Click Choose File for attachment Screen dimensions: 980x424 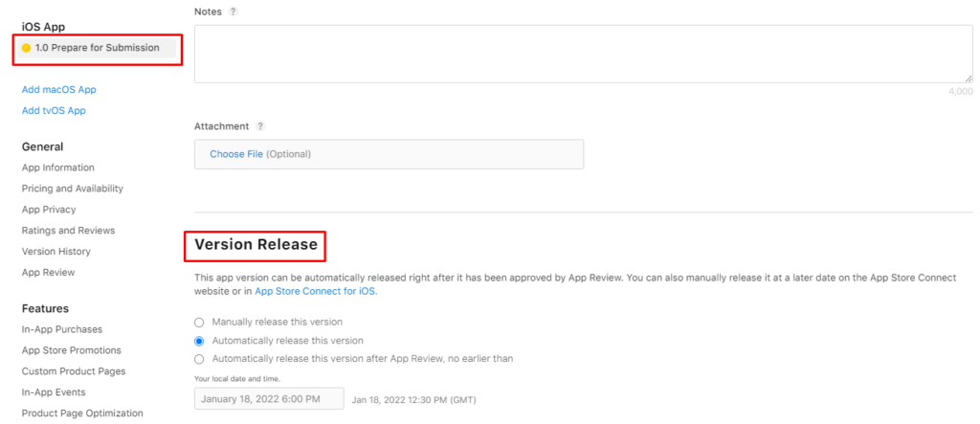(x=236, y=154)
